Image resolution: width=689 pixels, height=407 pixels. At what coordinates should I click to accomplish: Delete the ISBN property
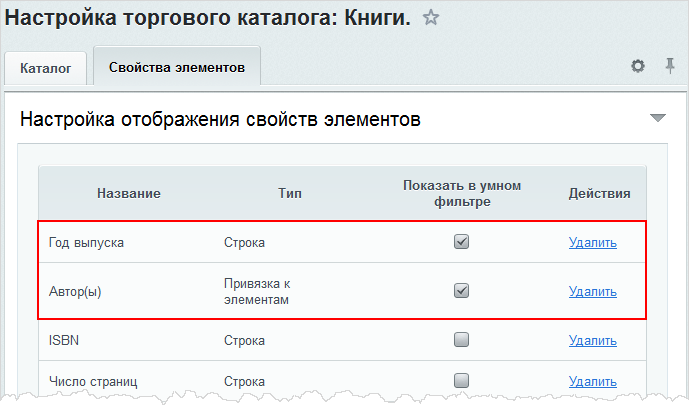593,340
